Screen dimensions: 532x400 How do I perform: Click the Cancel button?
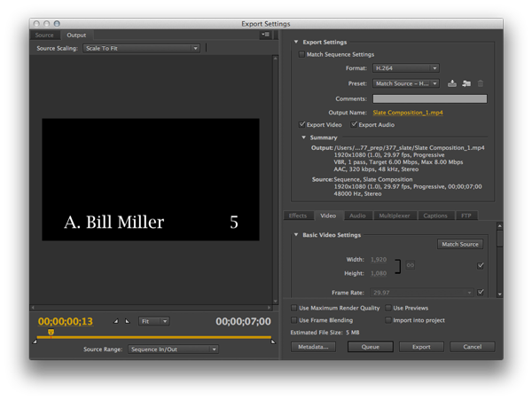point(473,347)
